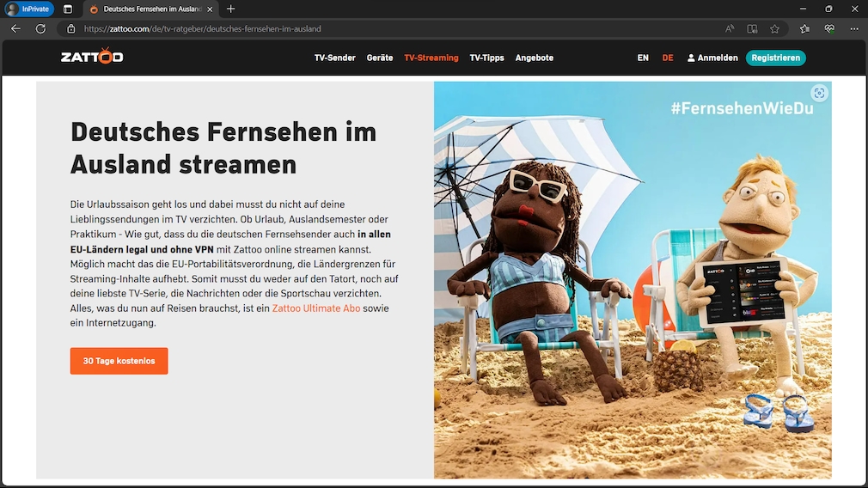This screenshot has width=868, height=488.
Task: Select the Deutsches Fernsehen browser tab
Action: click(x=151, y=9)
